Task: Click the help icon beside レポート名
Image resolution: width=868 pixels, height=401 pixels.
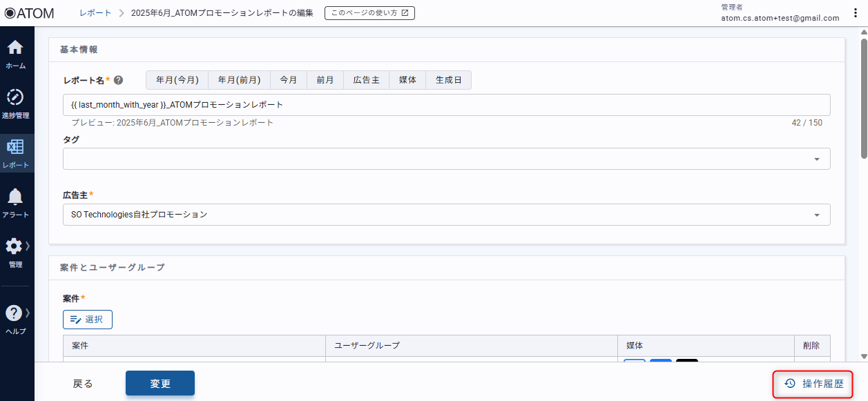Action: (118, 81)
